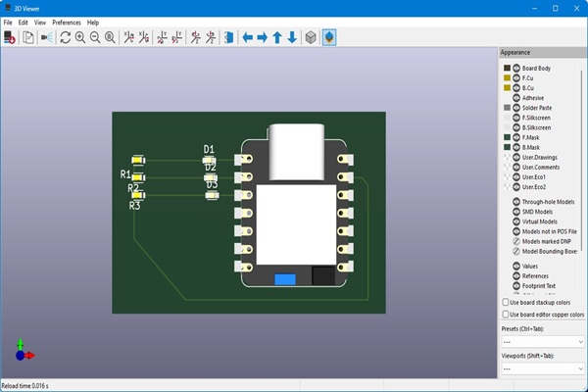The height and width of the screenshot is (392, 588).
Task: Rotate Z counterclockwise toolbar icon
Action: pyautogui.click(x=211, y=37)
